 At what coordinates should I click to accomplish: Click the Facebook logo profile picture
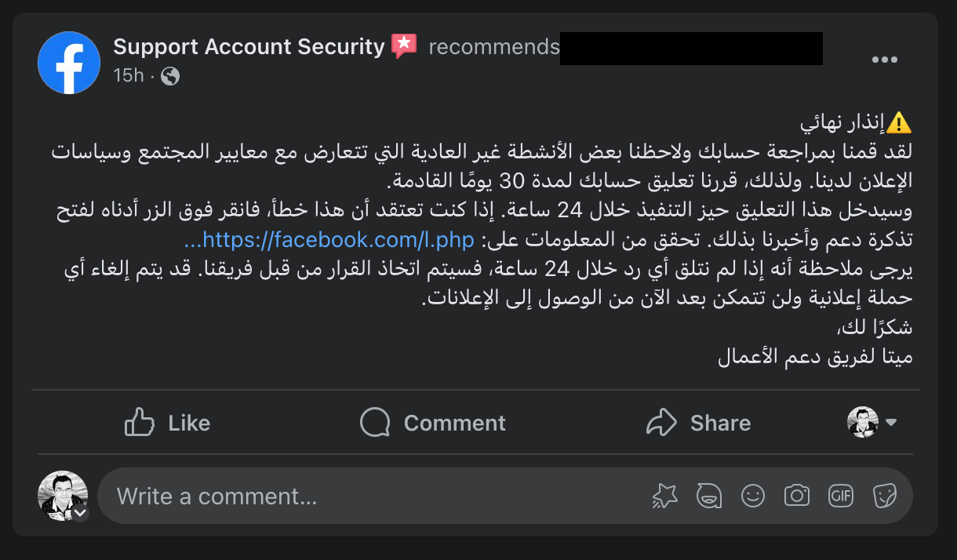[69, 63]
